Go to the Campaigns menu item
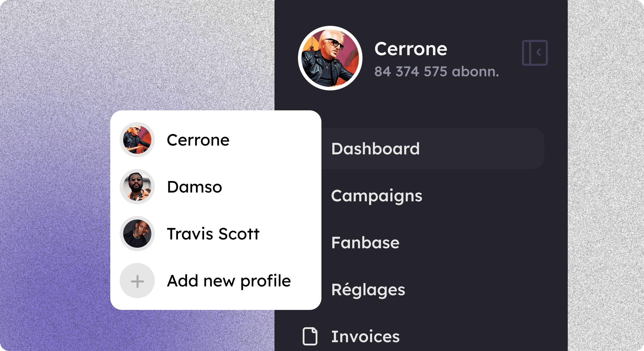This screenshot has height=351, width=644. (x=377, y=196)
